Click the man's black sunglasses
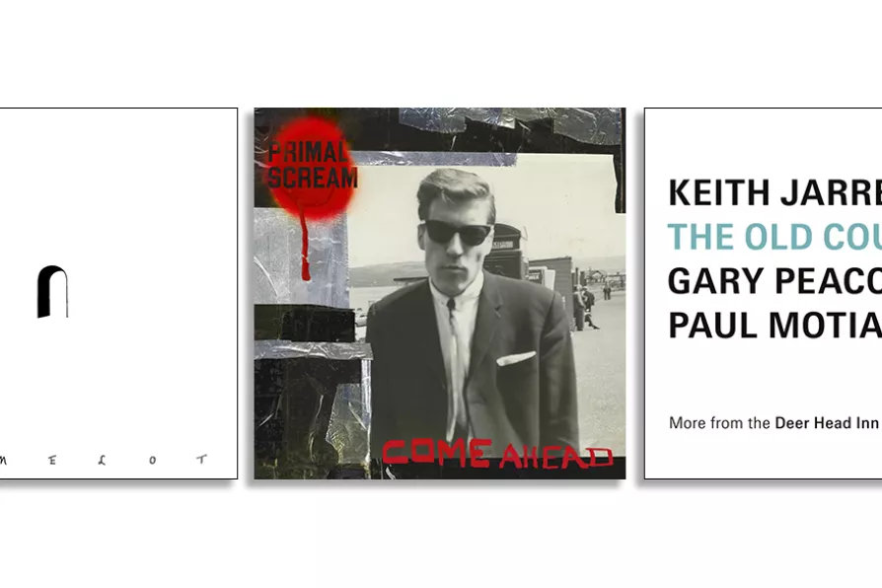Viewport: 882px width, 588px height. (456, 233)
